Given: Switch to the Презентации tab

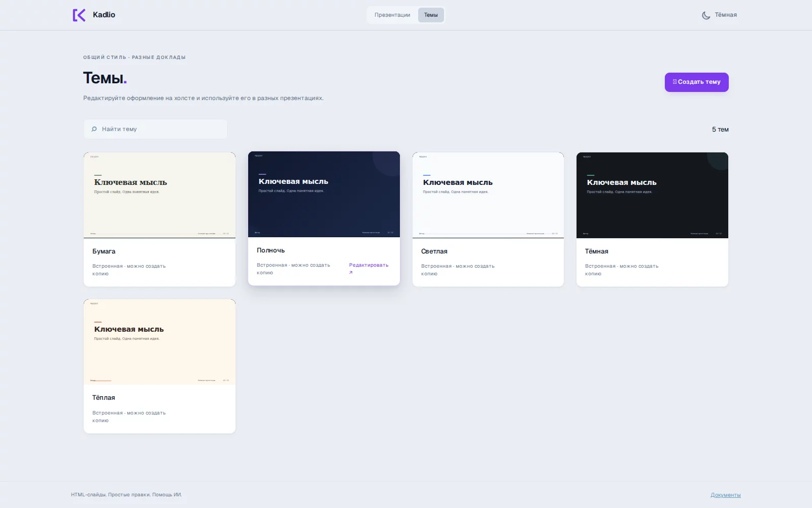Looking at the screenshot, I should point(392,15).
